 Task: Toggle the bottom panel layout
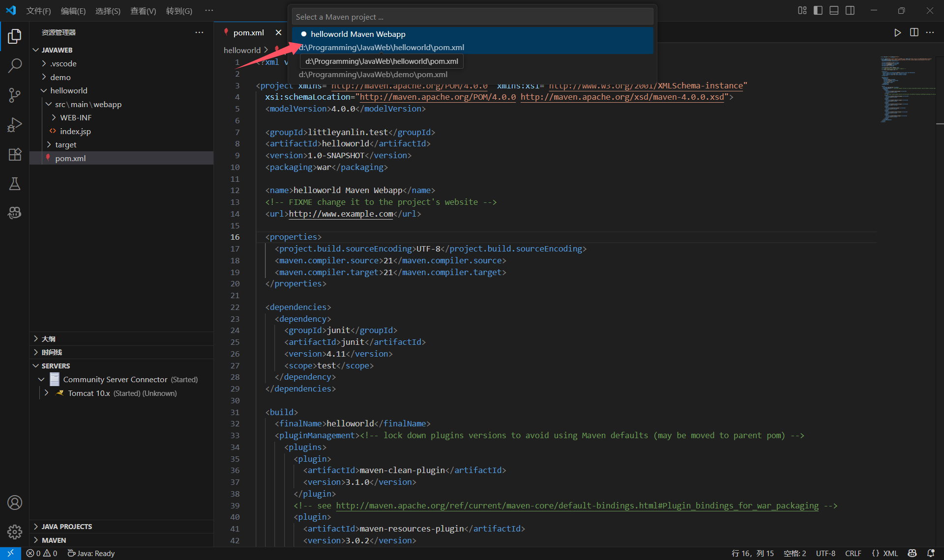click(834, 10)
